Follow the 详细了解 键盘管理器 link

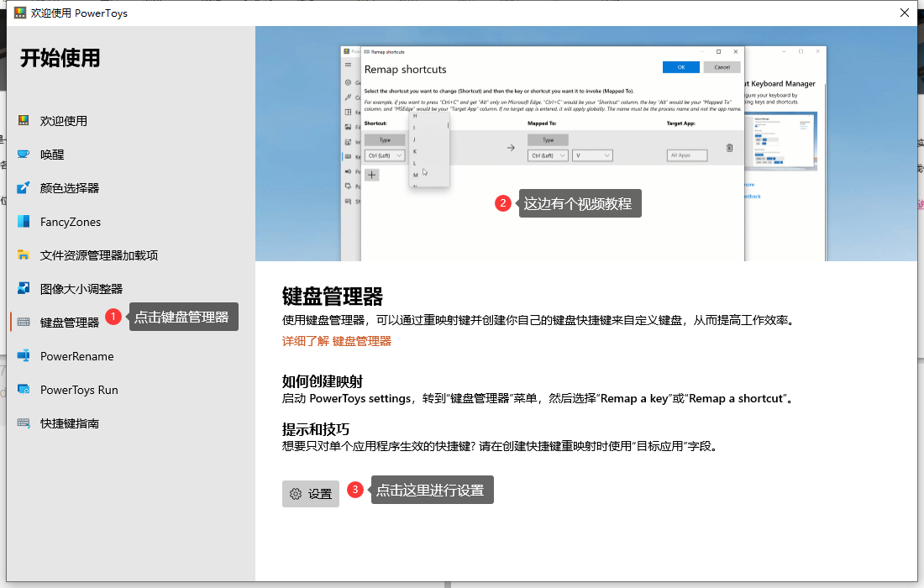click(337, 341)
